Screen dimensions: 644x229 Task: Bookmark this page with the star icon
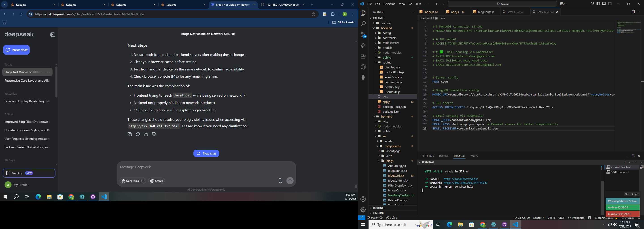pos(314,14)
